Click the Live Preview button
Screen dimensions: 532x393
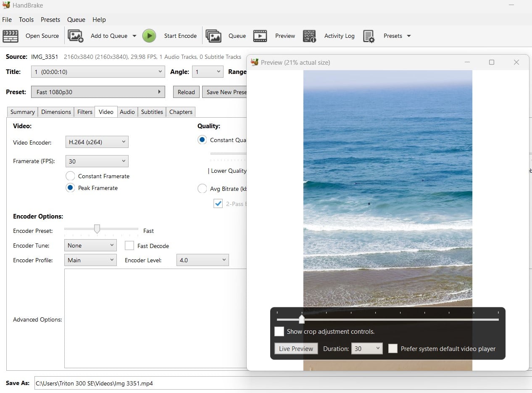(x=296, y=348)
